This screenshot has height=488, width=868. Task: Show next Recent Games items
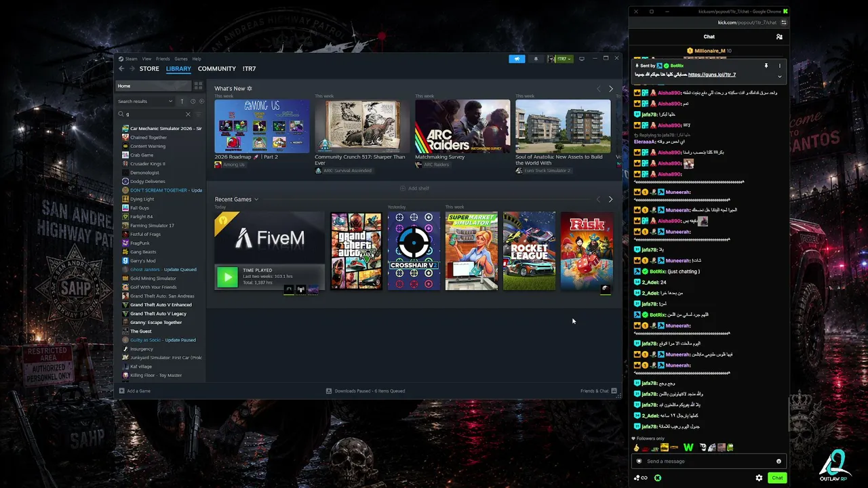tap(610, 199)
